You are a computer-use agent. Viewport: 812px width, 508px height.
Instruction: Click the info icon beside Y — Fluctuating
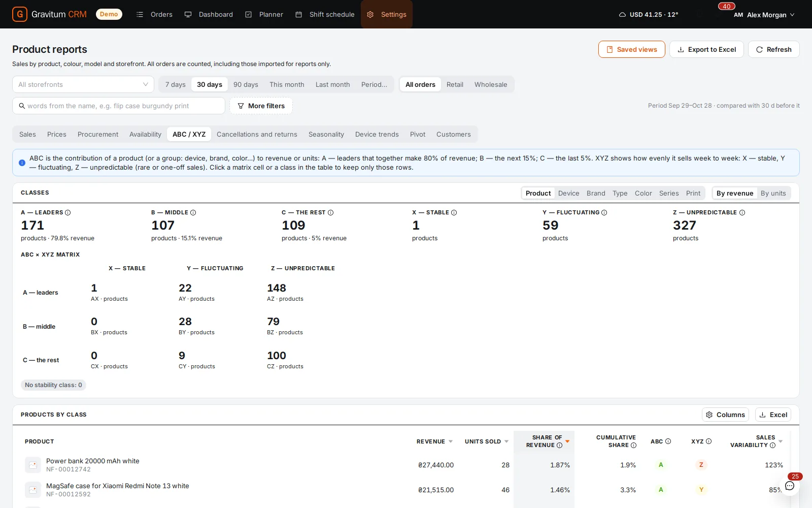pos(604,212)
